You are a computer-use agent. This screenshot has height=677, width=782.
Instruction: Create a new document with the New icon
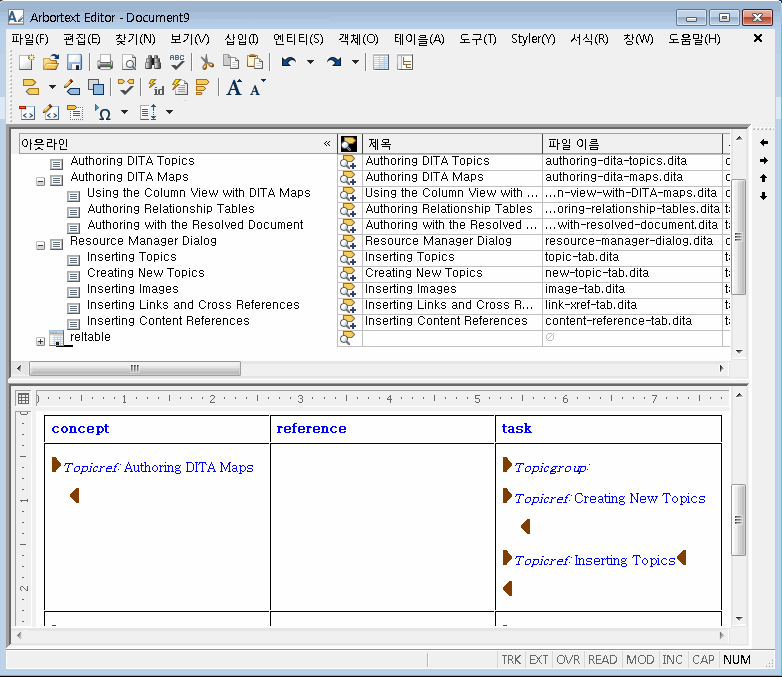pos(27,62)
